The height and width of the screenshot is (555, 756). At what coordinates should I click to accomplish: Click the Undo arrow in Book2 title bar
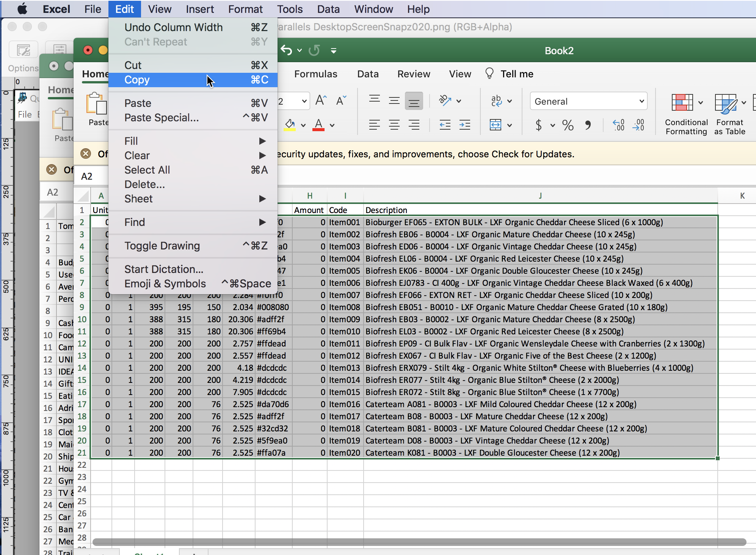click(287, 50)
